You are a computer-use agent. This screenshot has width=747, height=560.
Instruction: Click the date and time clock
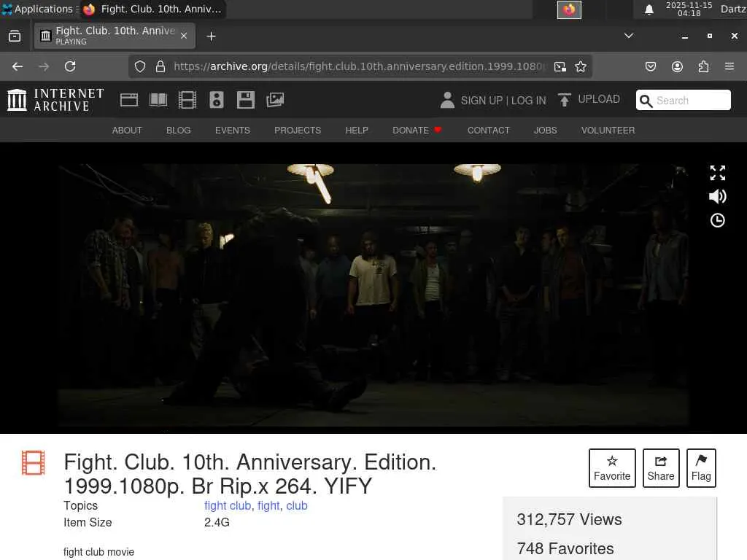pos(689,9)
